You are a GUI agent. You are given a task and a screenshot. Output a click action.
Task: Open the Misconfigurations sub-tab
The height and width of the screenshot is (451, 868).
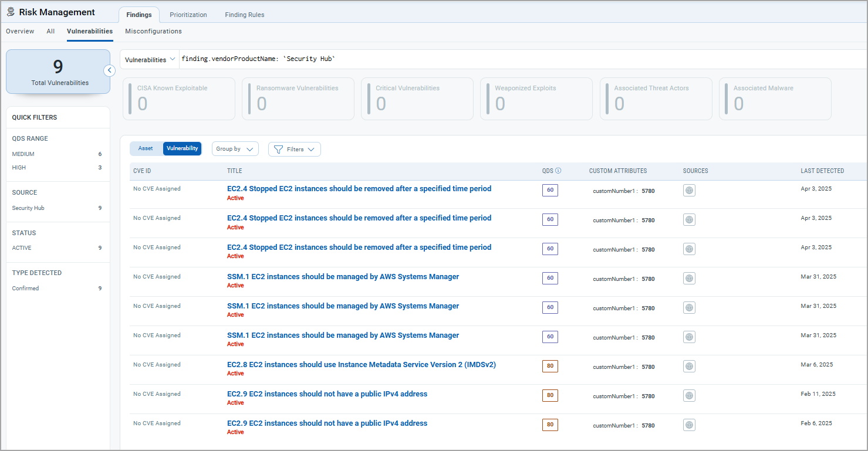coord(153,32)
